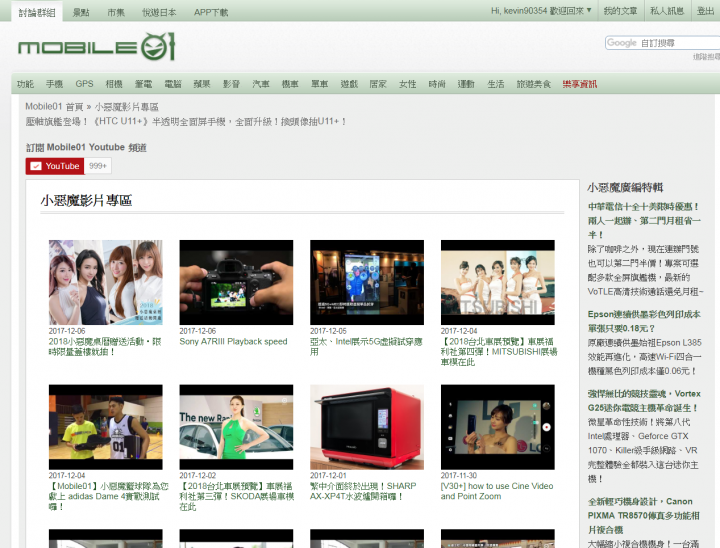Image resolution: width=720 pixels, height=548 pixels.
Task: Click the Mobile01 logo
Action: click(96, 46)
